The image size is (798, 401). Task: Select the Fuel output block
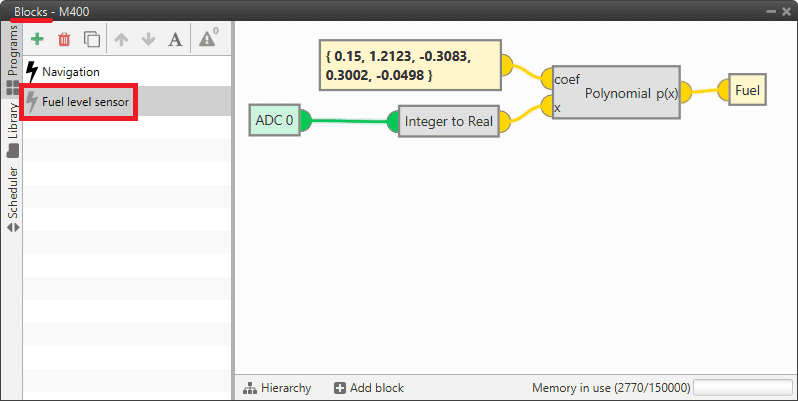(x=747, y=90)
